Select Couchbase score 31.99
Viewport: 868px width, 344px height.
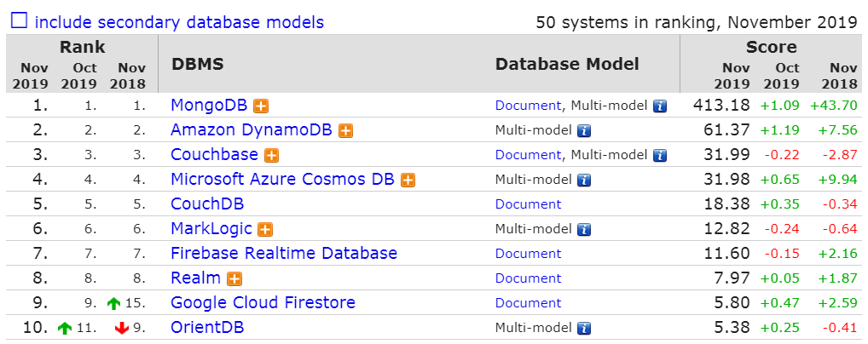(726, 154)
